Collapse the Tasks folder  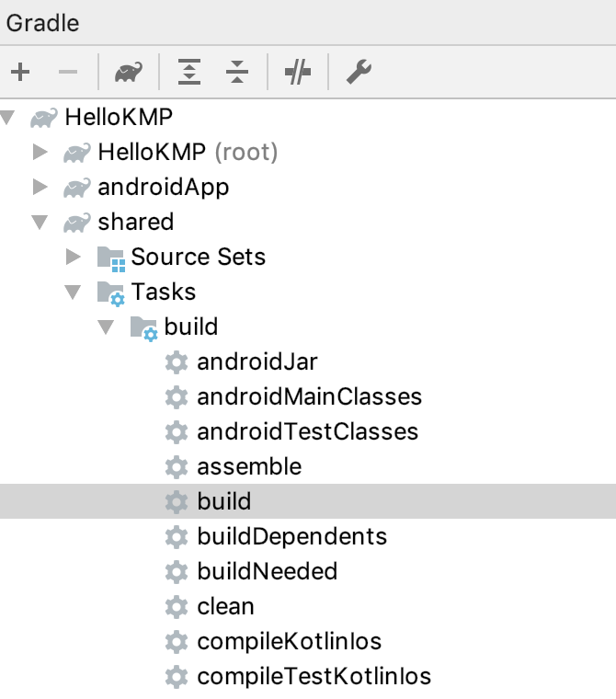coord(74,292)
